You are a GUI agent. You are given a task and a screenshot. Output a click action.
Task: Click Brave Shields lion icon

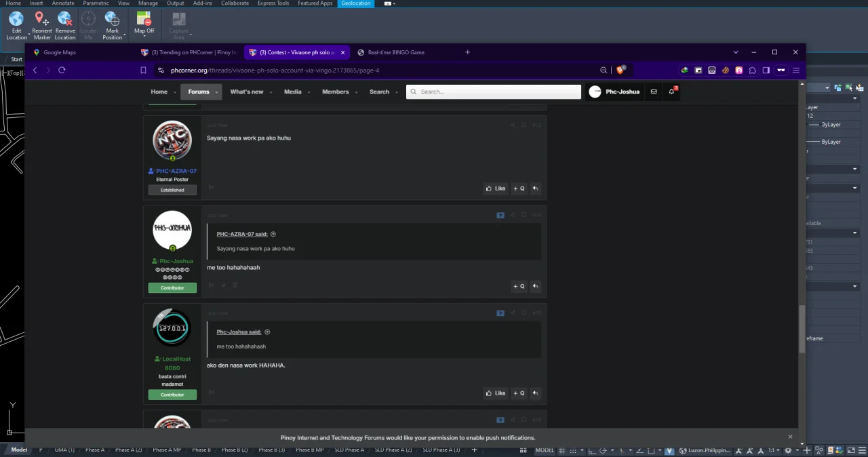coord(620,70)
